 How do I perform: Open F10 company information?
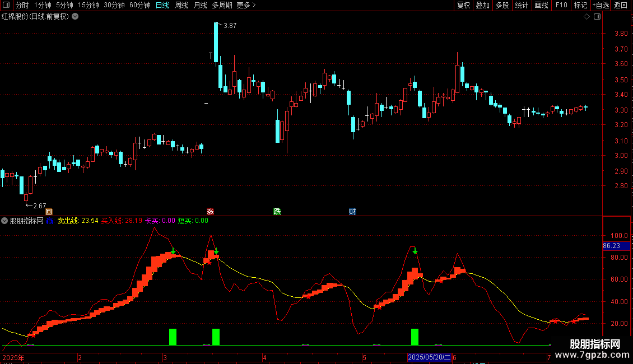tap(561, 5)
